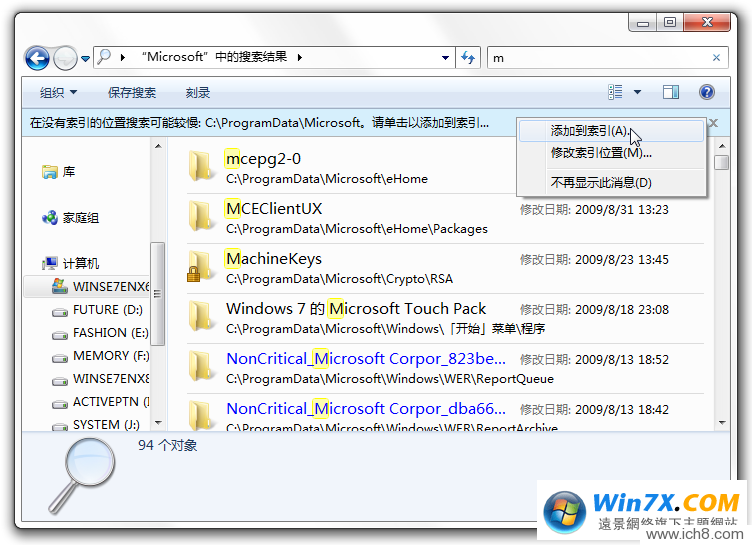The height and width of the screenshot is (545, 752).
Task: Open Help with the question mark icon
Action: click(707, 92)
